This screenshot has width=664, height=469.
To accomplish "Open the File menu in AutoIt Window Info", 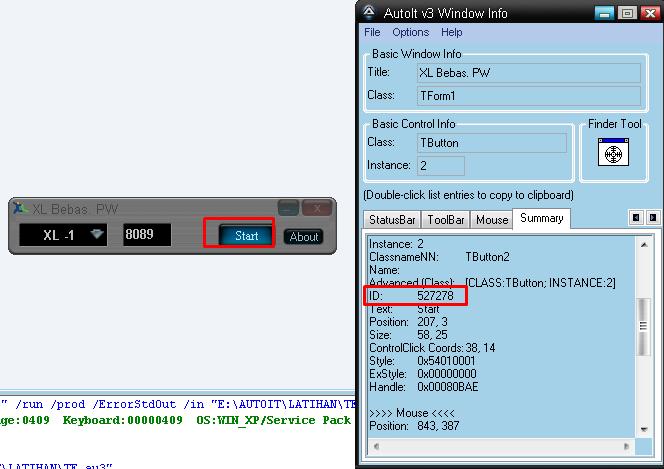I will click(372, 33).
